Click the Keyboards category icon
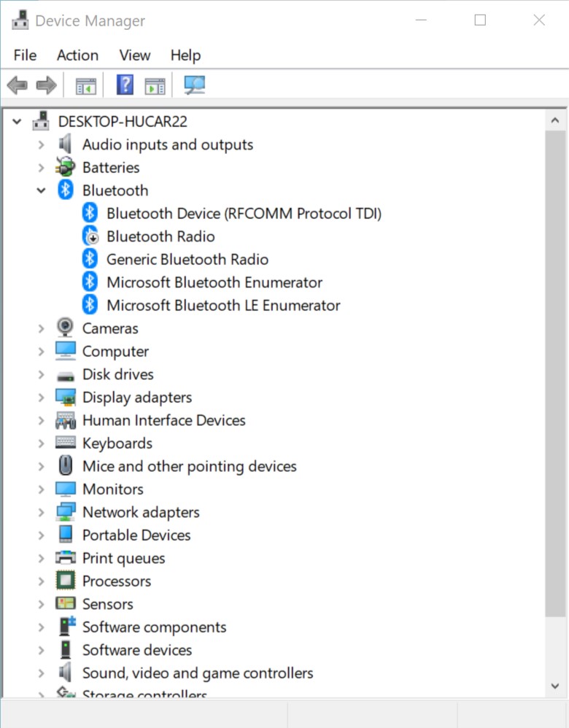Screen dimensions: 569x728 coord(66,441)
